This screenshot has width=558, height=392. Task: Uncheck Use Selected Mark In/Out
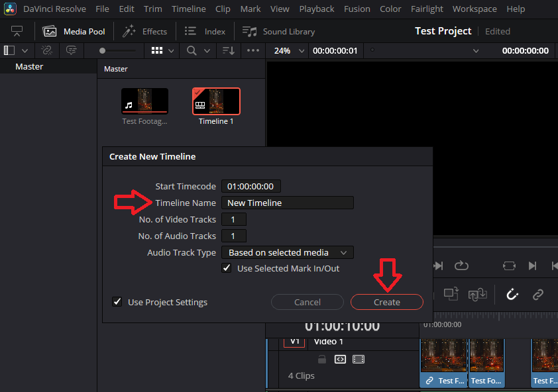click(227, 268)
